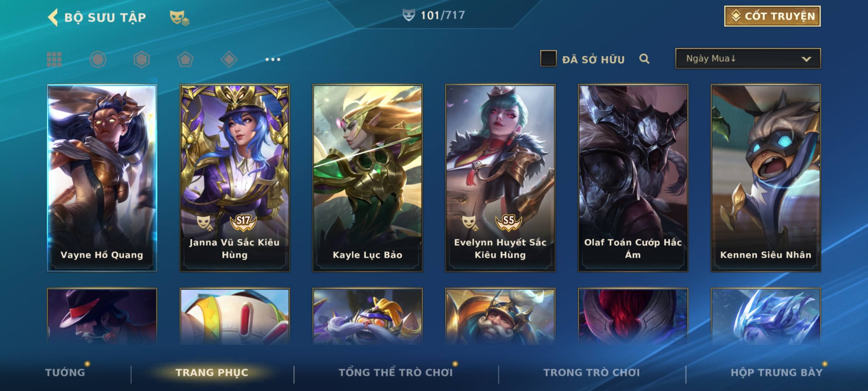Image resolution: width=868 pixels, height=391 pixels.
Task: Select the diamond rarity filter icon
Action: point(229,59)
